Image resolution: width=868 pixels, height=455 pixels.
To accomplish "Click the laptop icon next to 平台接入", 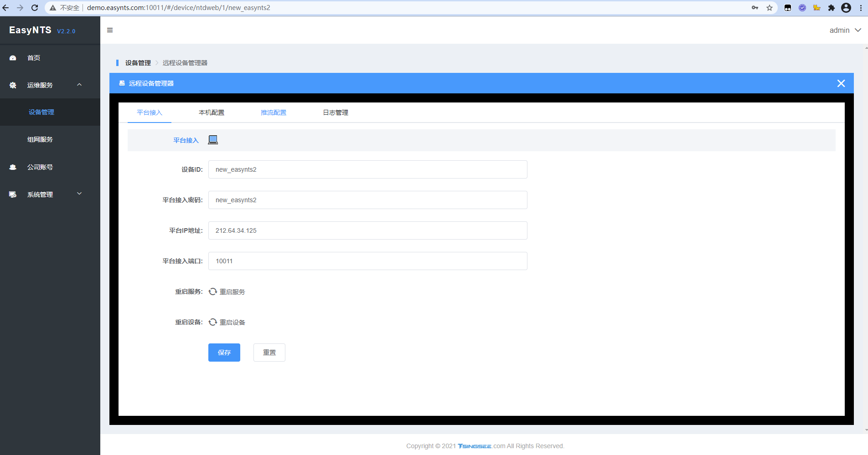I will tap(213, 140).
